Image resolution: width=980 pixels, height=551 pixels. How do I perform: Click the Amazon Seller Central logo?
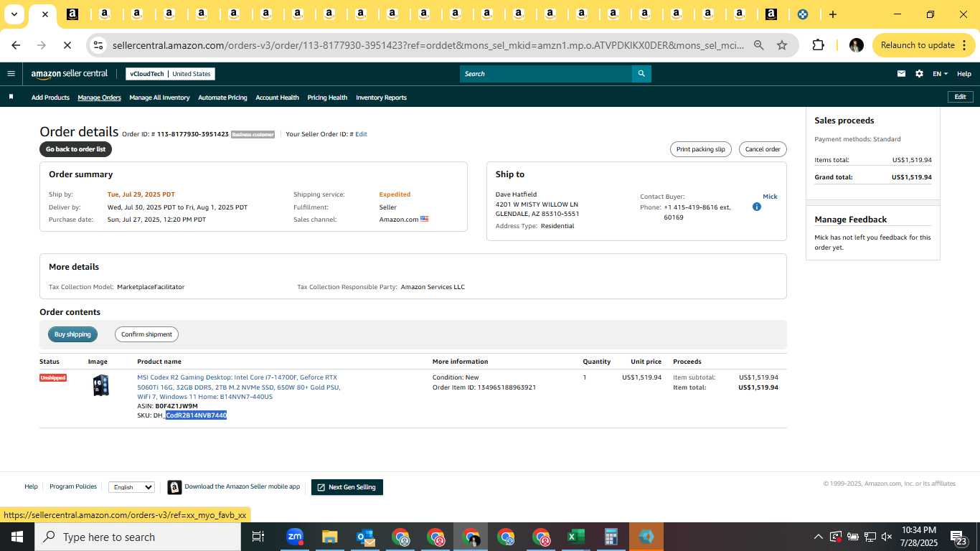coord(70,74)
